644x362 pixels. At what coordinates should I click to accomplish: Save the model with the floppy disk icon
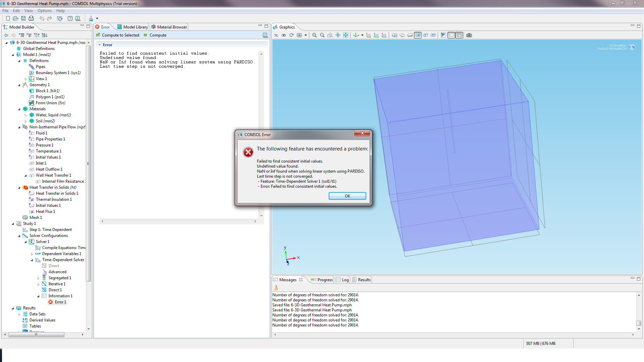click(23, 18)
